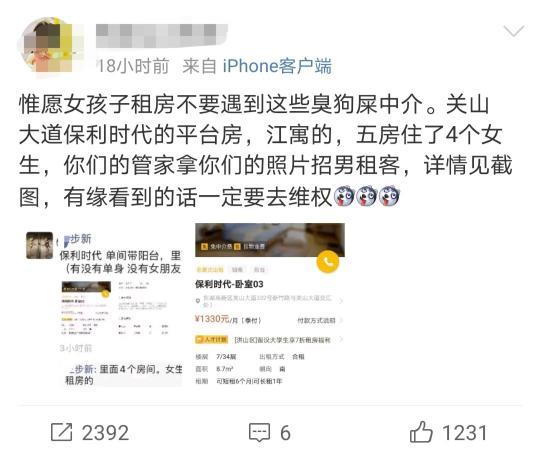
Task: Like the post with thumbs-up icon
Action: (421, 432)
